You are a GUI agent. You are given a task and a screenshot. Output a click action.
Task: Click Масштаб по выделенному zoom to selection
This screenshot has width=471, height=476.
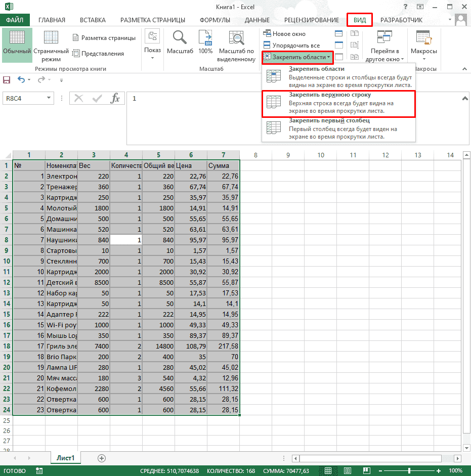pyautogui.click(x=236, y=46)
